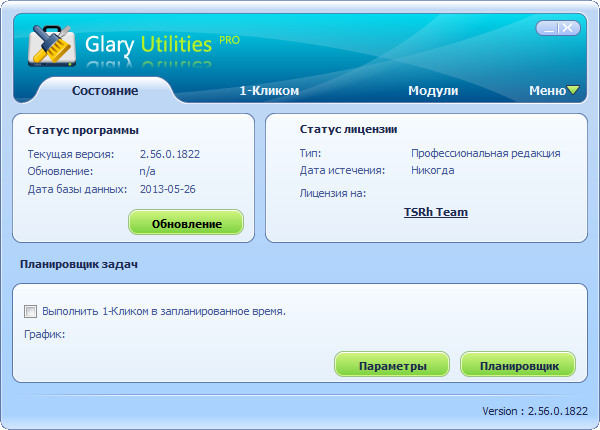Click the График: label
The width and height of the screenshot is (600, 430).
coord(44,334)
